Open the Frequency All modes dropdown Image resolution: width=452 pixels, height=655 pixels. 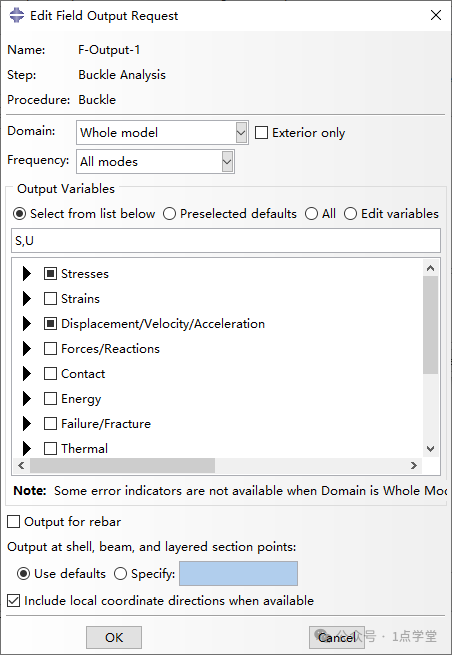click(155, 162)
